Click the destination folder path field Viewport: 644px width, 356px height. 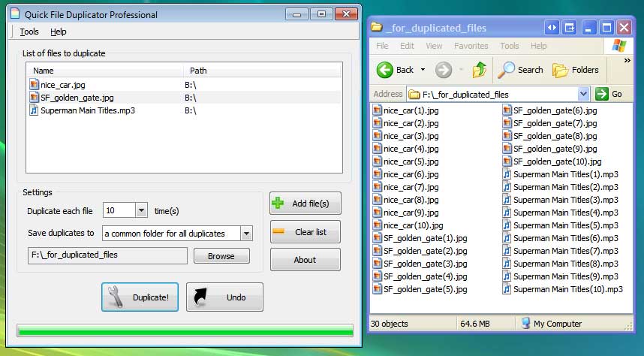pos(107,255)
